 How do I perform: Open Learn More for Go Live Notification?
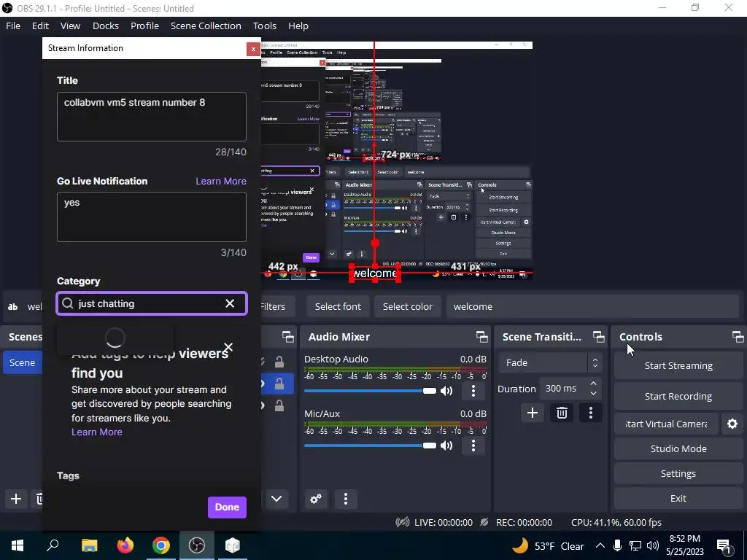point(221,181)
